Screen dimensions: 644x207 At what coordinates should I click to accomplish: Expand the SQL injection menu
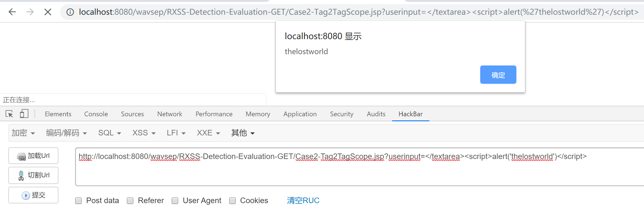click(109, 133)
